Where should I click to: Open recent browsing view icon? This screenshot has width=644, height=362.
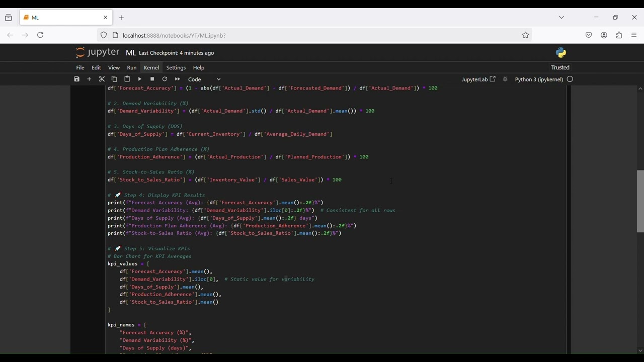click(9, 18)
